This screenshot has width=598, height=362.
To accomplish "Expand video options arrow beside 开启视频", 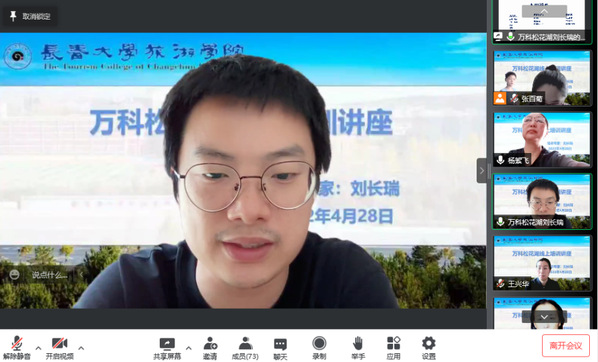I will [81, 348].
